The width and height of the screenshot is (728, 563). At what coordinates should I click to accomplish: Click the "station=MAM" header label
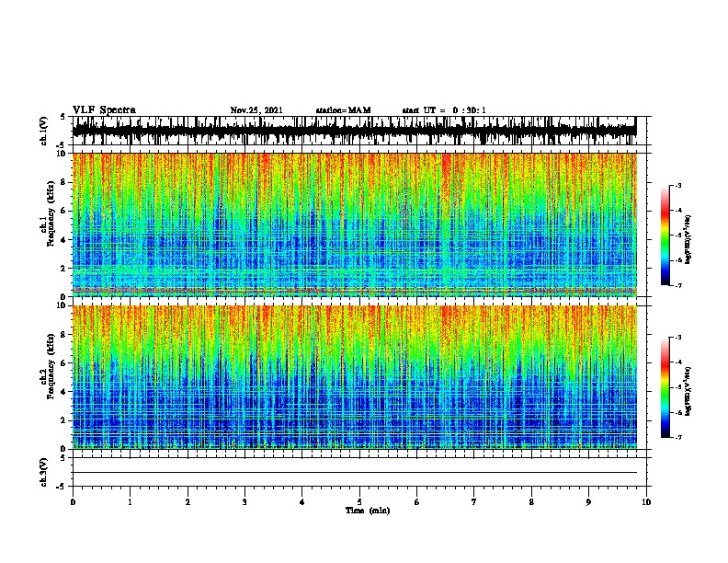[x=343, y=110]
